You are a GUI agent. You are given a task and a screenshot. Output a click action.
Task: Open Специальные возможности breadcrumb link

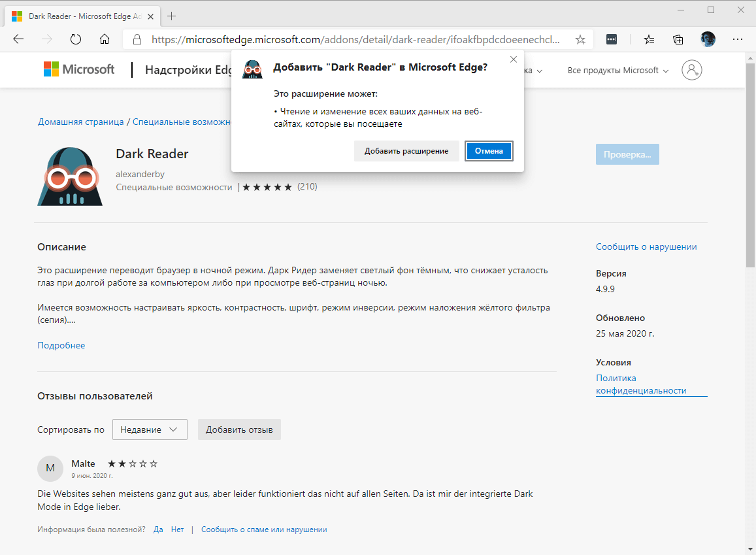[182, 122]
